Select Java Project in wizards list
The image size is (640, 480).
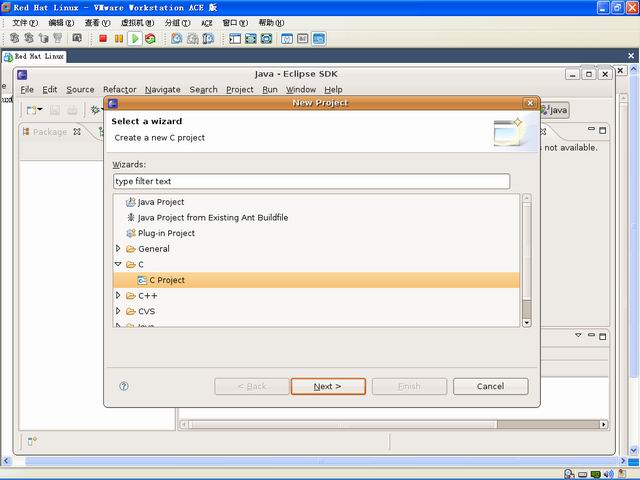161,202
